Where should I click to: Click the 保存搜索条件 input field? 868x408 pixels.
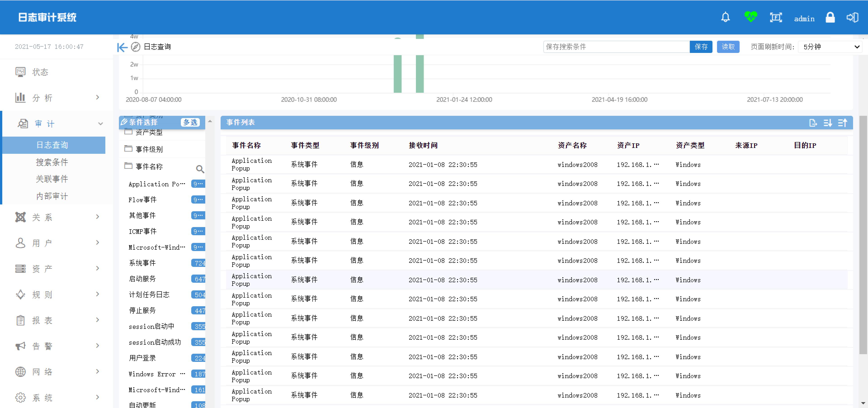[x=617, y=47]
